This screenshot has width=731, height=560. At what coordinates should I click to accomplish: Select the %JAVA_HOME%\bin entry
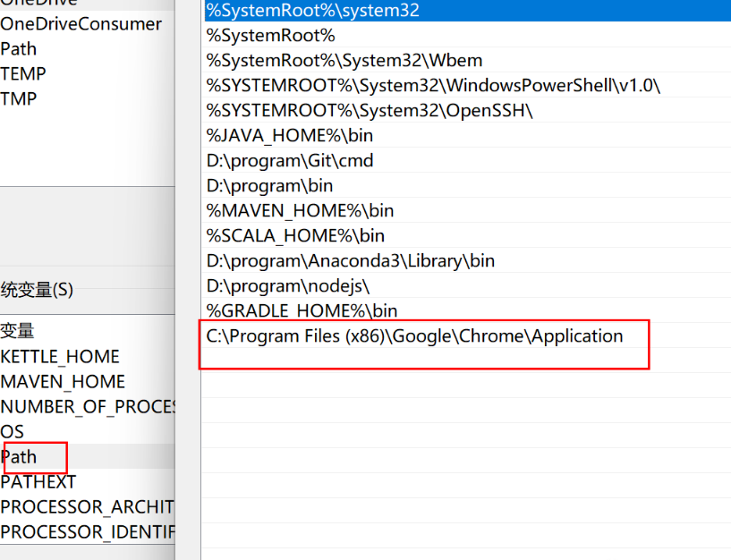coord(468,136)
